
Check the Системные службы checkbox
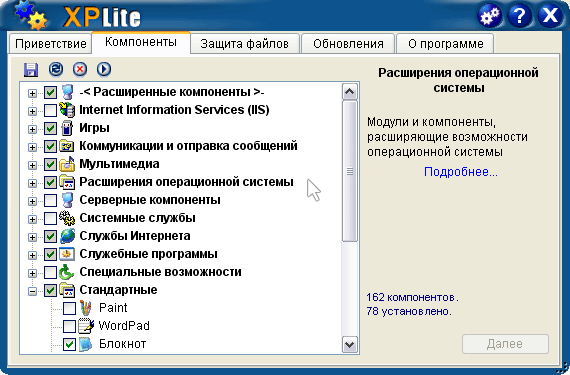point(50,218)
